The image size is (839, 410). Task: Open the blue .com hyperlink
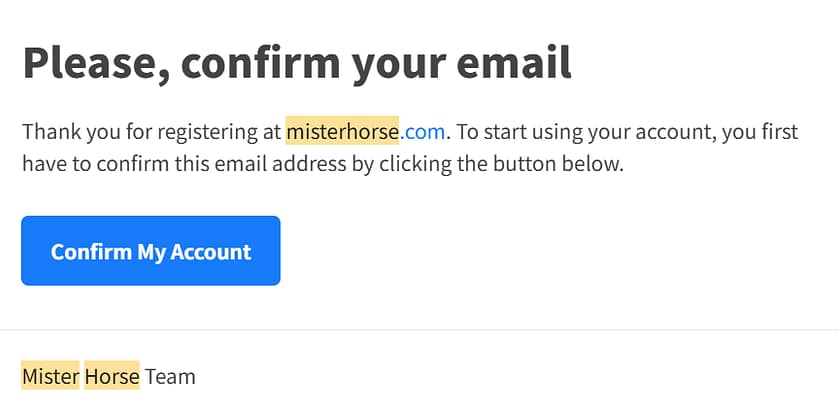coord(423,131)
